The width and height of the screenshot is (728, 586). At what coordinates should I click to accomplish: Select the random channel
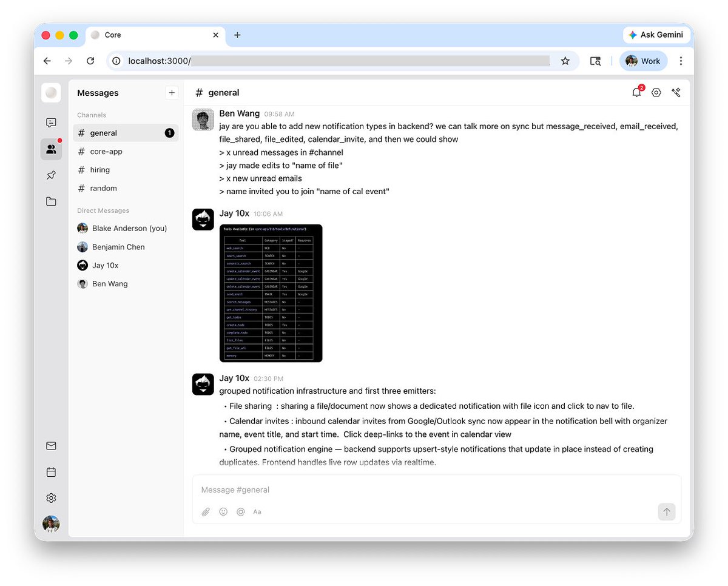point(126,188)
